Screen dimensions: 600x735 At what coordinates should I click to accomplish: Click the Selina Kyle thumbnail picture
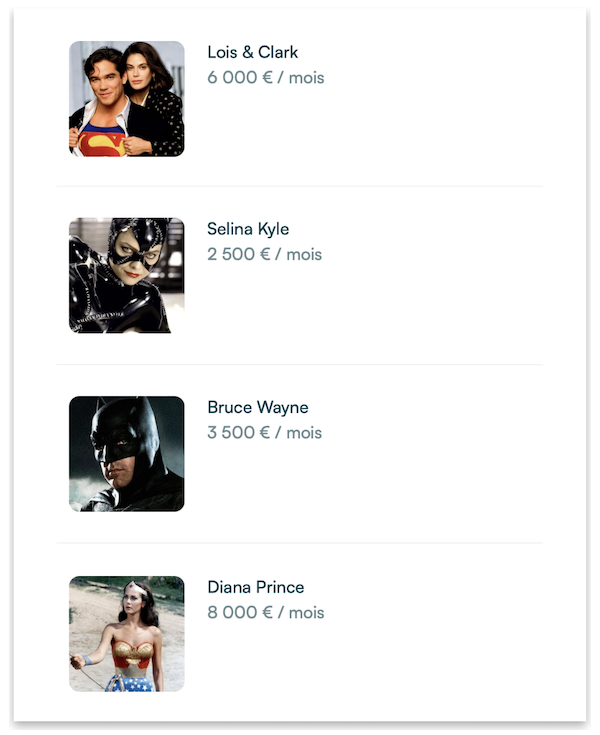tap(126, 276)
